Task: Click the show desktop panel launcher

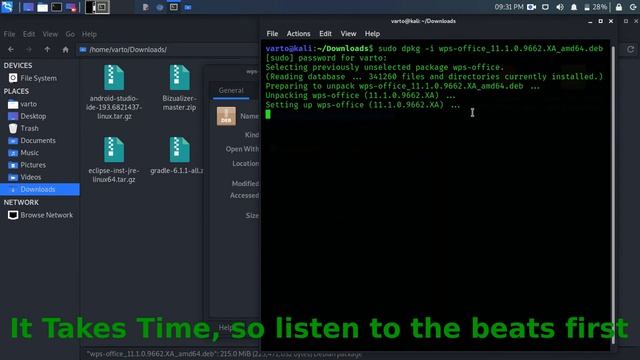Action: [28, 7]
